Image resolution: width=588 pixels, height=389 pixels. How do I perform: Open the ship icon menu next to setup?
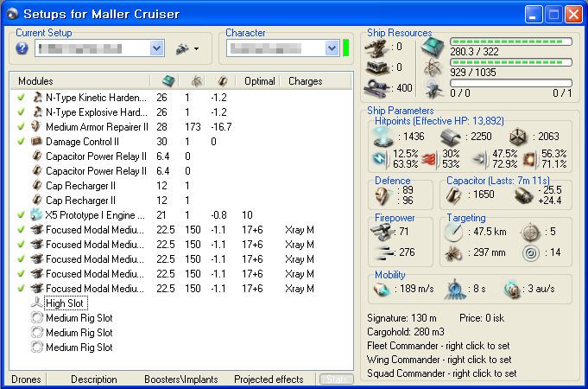pyautogui.click(x=187, y=48)
